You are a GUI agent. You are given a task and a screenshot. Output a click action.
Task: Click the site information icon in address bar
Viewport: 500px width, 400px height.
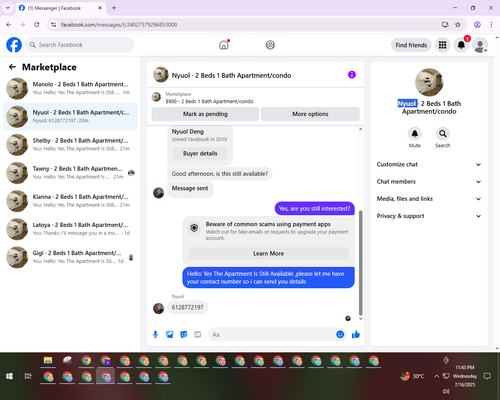pos(53,25)
